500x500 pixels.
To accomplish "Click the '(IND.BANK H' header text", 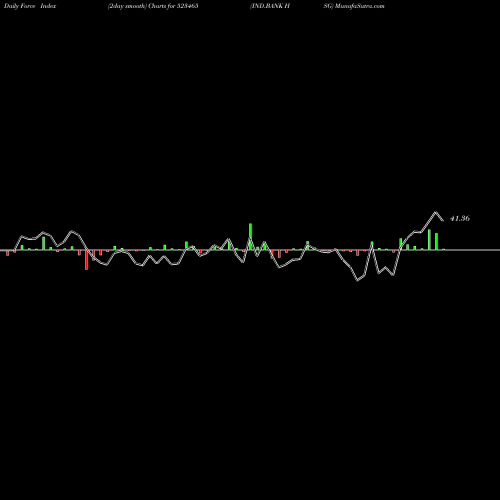I will [x=270, y=6].
